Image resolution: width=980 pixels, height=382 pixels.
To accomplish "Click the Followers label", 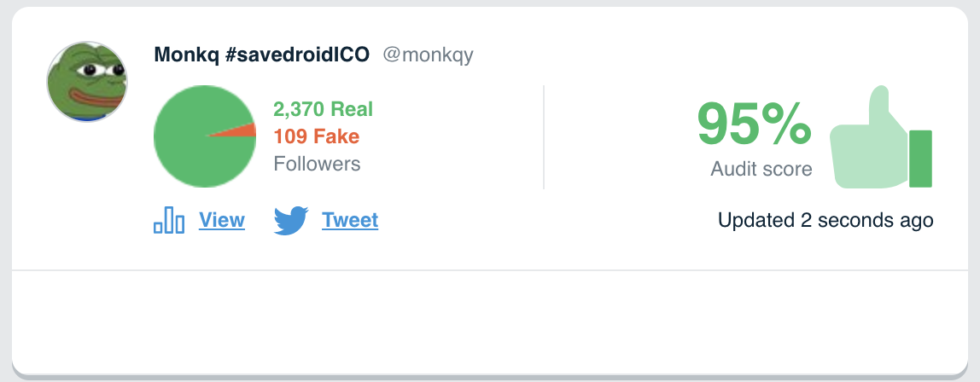I will (317, 164).
